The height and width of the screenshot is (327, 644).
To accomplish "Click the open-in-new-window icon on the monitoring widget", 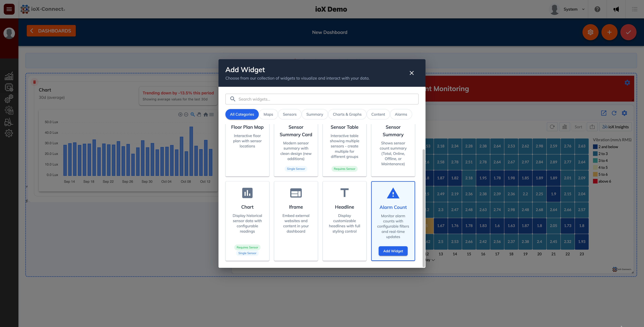I will 604,113.
